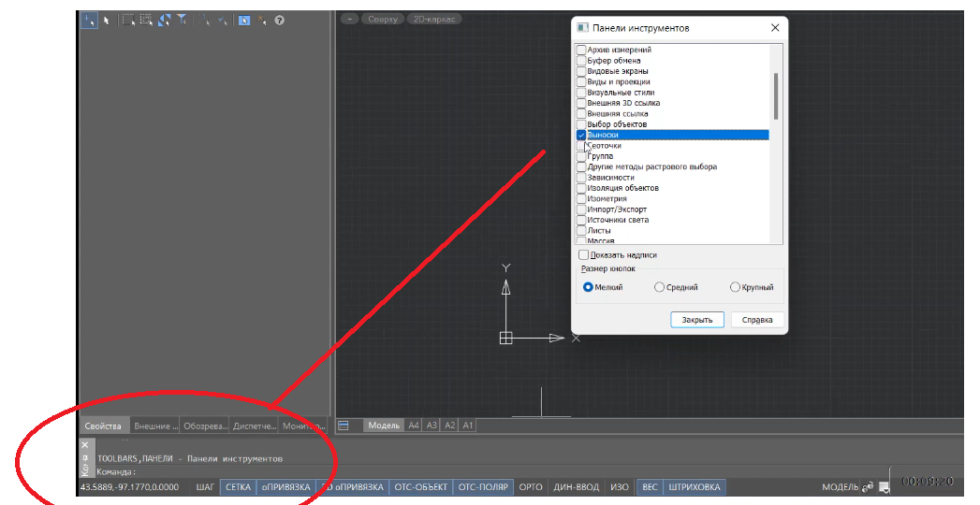Toggle ДИН-ВВОД dynamic input
Image resolution: width=980 pixels, height=505 pixels.
tap(577, 487)
